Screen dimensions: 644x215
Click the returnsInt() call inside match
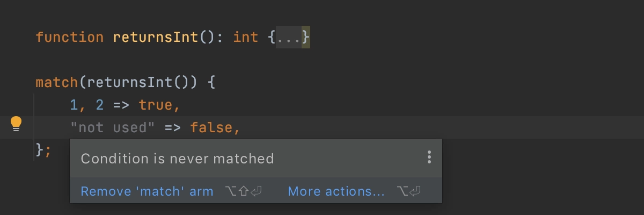[143, 83]
